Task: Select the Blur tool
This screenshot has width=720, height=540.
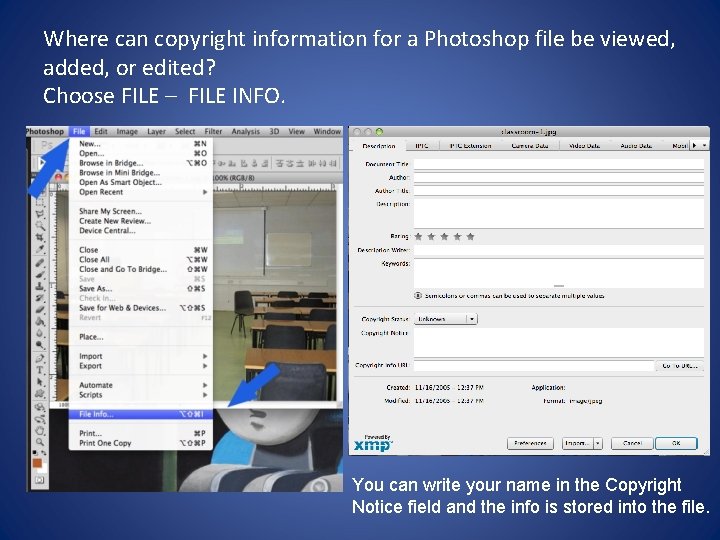Action: pos(40,333)
